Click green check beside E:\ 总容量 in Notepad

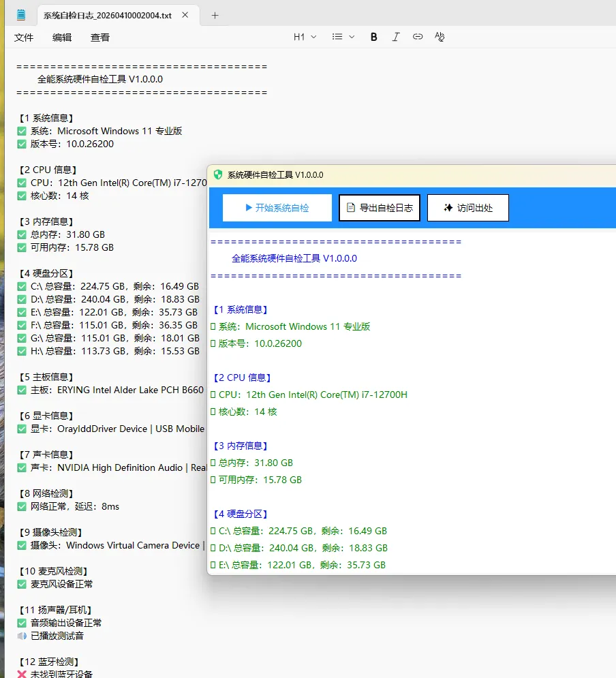[22, 313]
